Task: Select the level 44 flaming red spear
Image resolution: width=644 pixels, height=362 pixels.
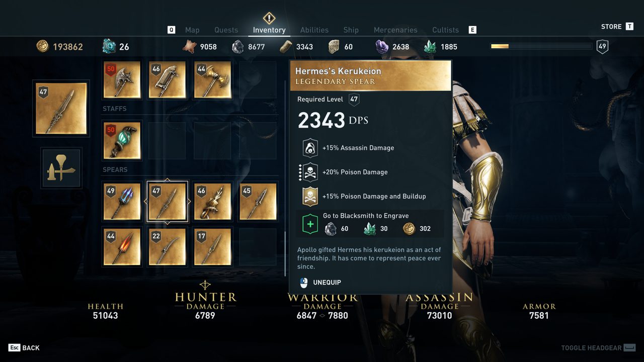Action: pyautogui.click(x=122, y=247)
